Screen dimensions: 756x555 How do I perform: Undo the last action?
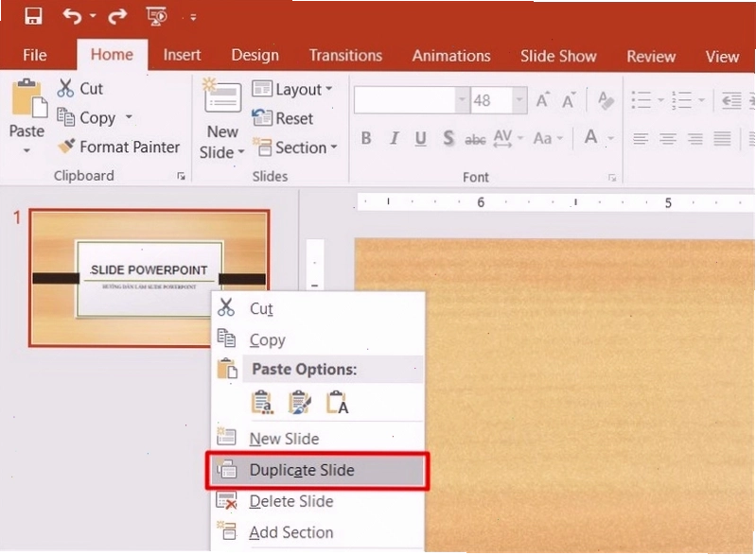[x=72, y=16]
